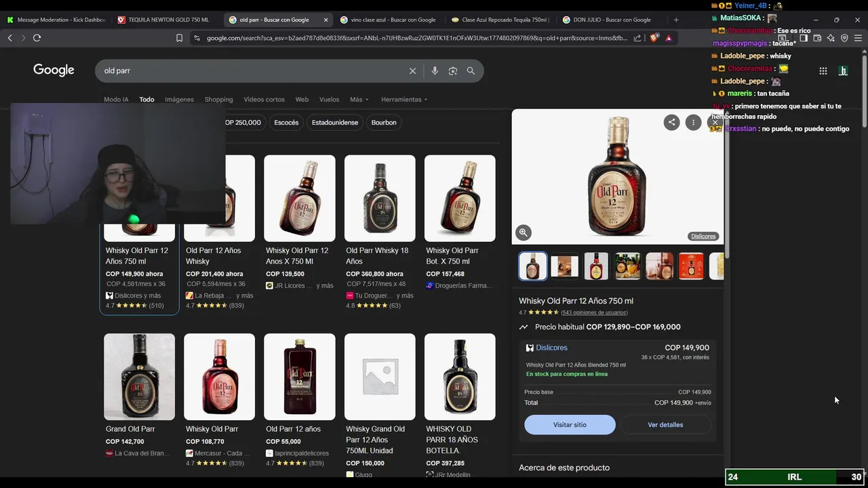The image size is (868, 488).
Task: Open Whisky Old Parr 12 Anos X 750
Action: 300,224
